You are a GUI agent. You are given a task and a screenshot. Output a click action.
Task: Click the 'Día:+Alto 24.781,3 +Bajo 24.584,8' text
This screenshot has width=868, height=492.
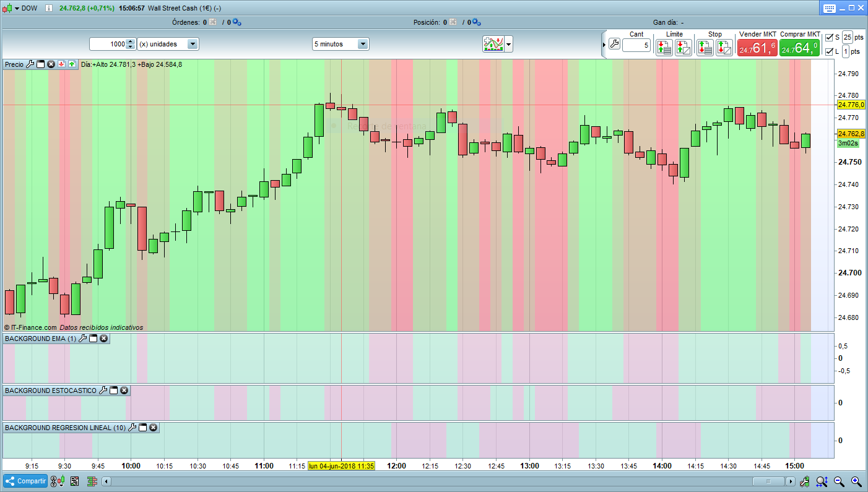[131, 64]
